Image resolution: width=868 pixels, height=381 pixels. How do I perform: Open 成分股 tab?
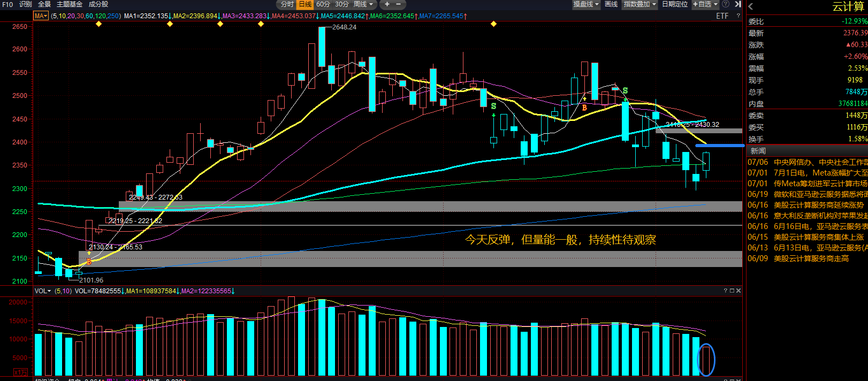98,4
